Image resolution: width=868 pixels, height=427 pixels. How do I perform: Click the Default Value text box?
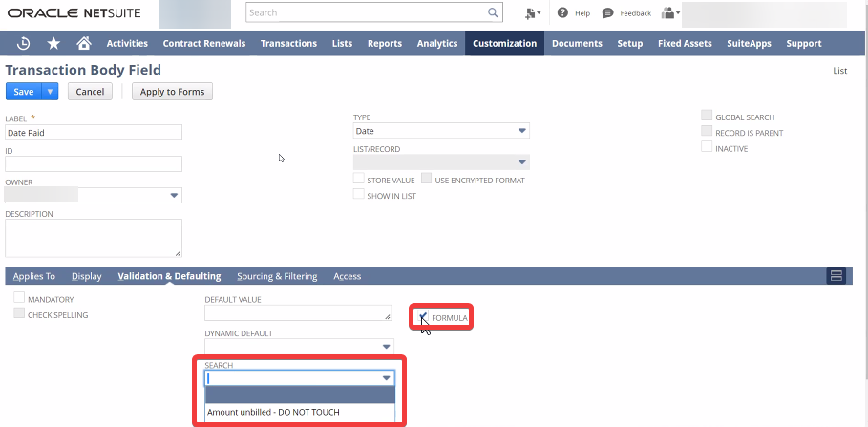tap(298, 312)
